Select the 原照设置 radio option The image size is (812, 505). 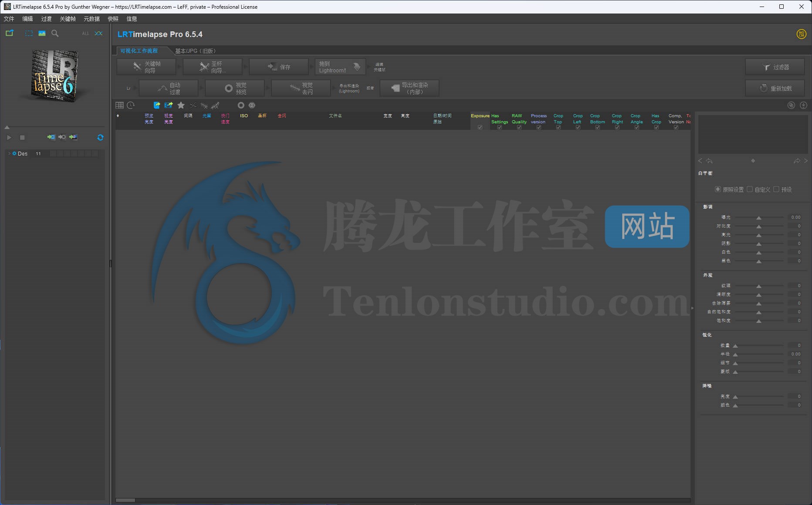click(718, 189)
